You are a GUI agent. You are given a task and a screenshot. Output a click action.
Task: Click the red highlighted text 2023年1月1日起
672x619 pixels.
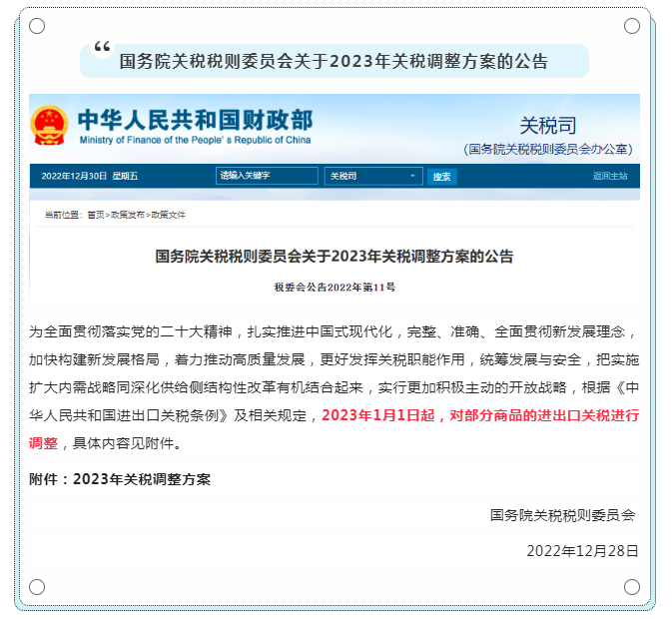[x=378, y=415]
